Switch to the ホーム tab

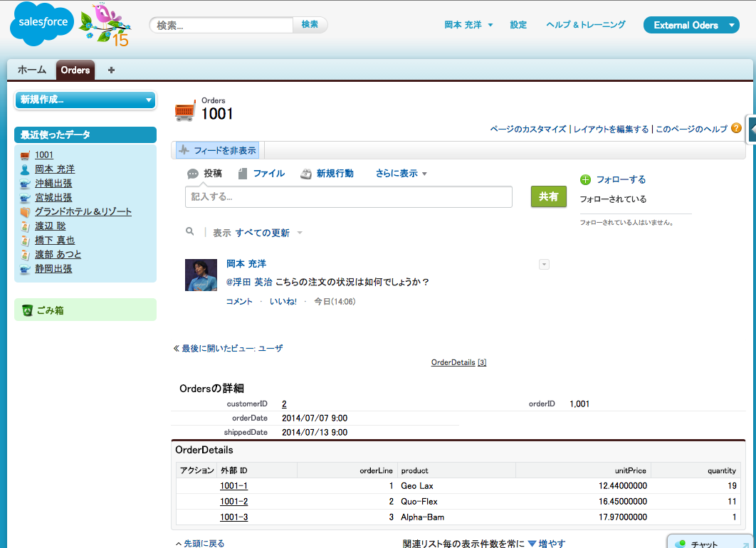coord(32,70)
